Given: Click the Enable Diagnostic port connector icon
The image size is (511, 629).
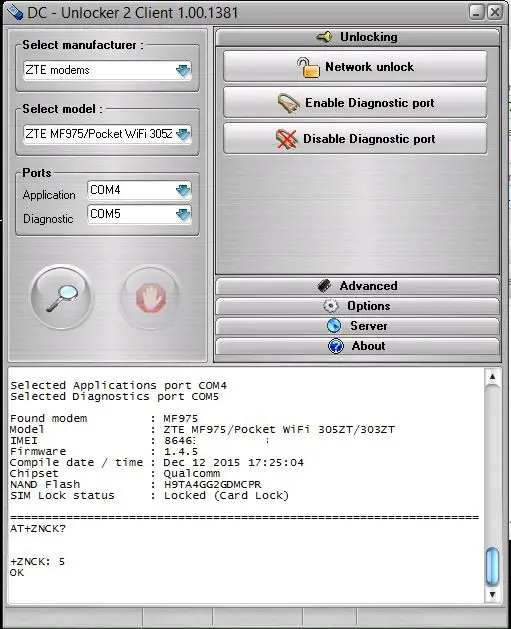Looking at the screenshot, I should click(288, 103).
